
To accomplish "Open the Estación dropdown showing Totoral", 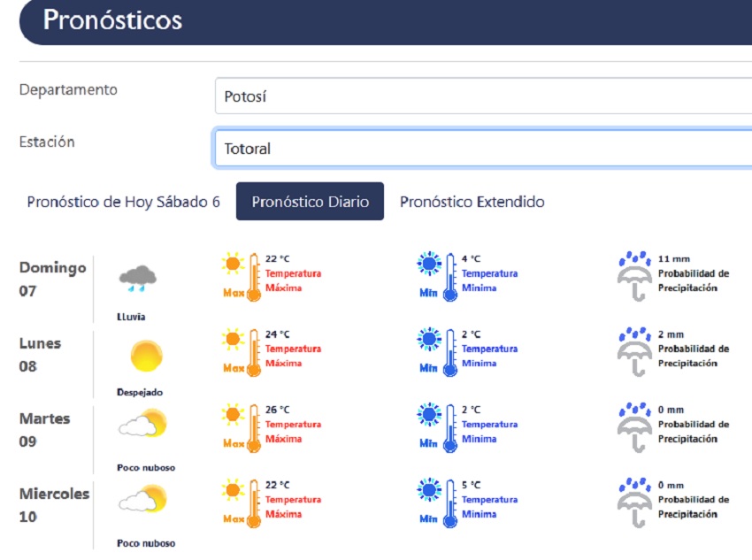I will (x=482, y=148).
